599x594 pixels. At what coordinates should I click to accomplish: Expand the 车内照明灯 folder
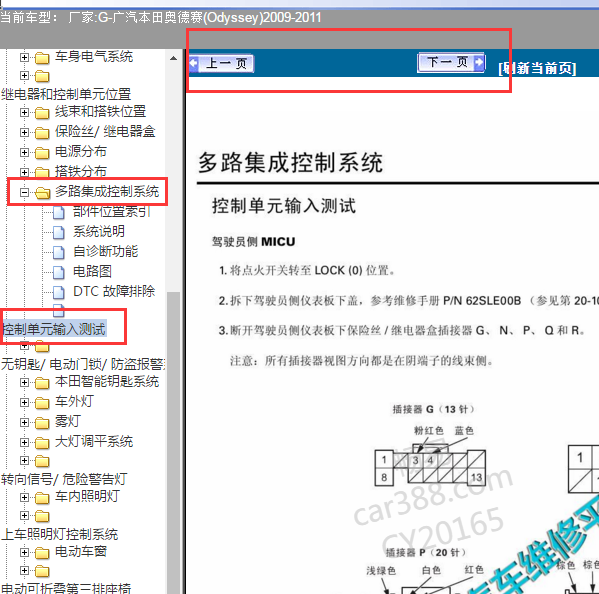[x=24, y=497]
